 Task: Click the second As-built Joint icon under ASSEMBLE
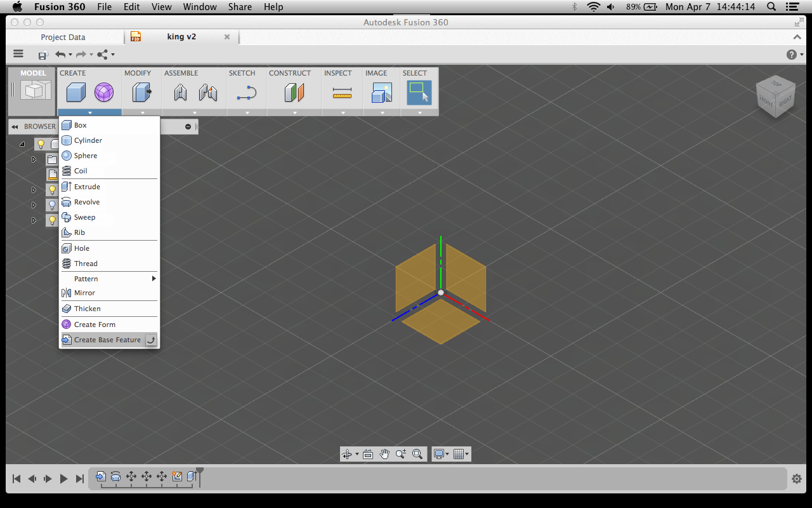coord(207,93)
